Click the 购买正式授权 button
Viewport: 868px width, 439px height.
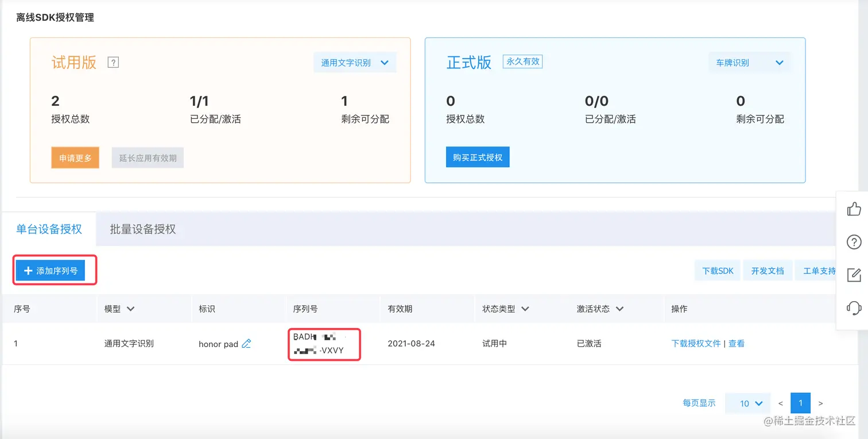(x=478, y=157)
